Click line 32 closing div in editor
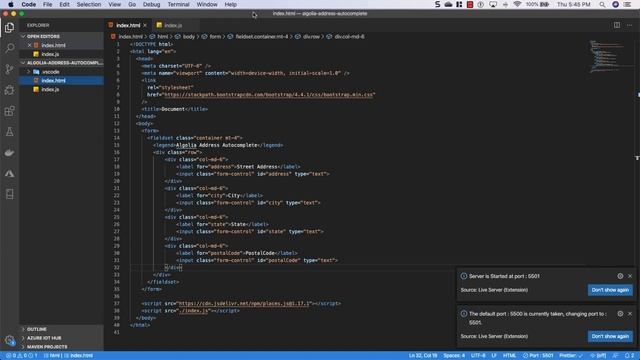The height and width of the screenshot is (360, 640). [173, 268]
